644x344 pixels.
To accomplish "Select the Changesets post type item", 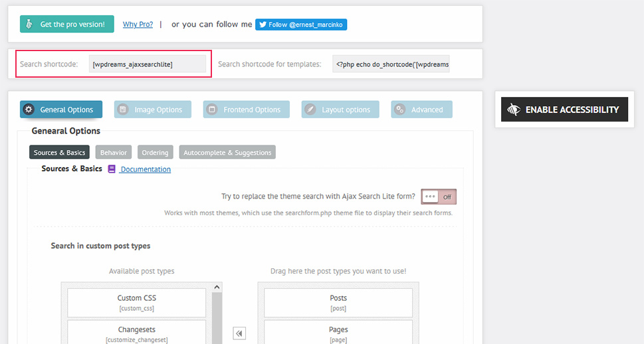I will (x=137, y=332).
